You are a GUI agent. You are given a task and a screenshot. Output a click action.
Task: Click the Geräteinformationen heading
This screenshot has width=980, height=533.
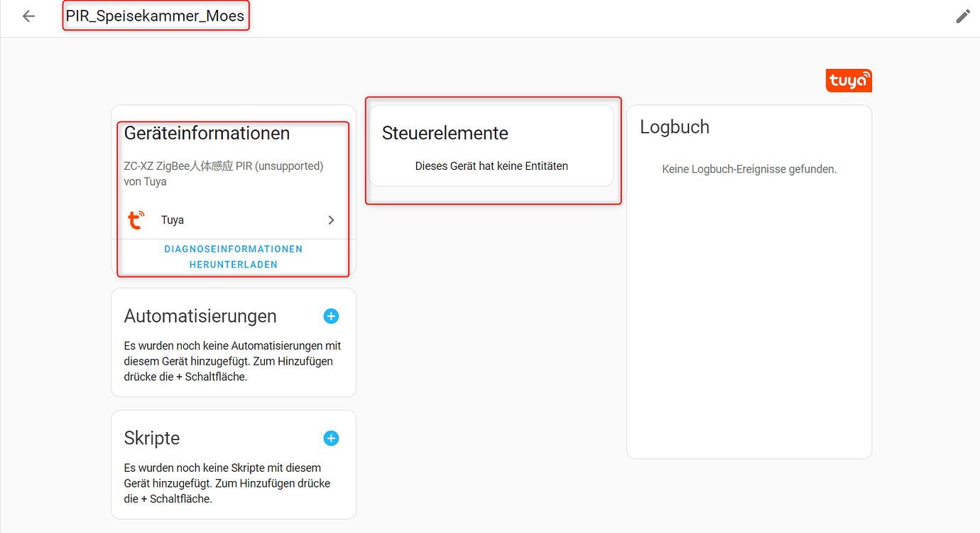(207, 133)
